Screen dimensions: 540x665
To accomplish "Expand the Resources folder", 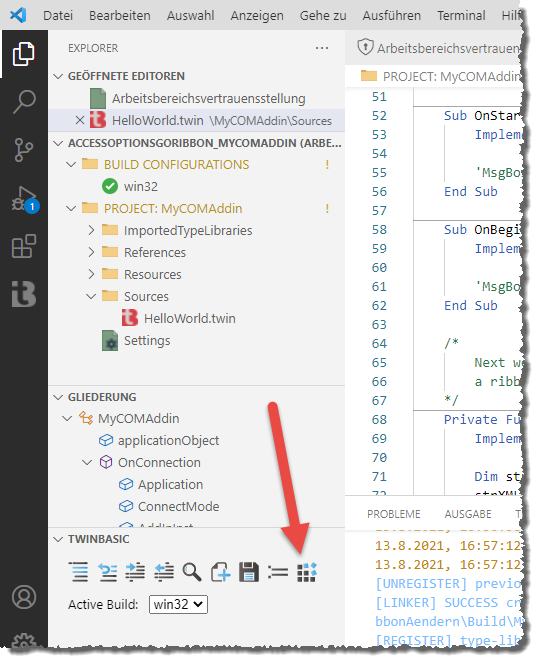I will tap(91, 274).
